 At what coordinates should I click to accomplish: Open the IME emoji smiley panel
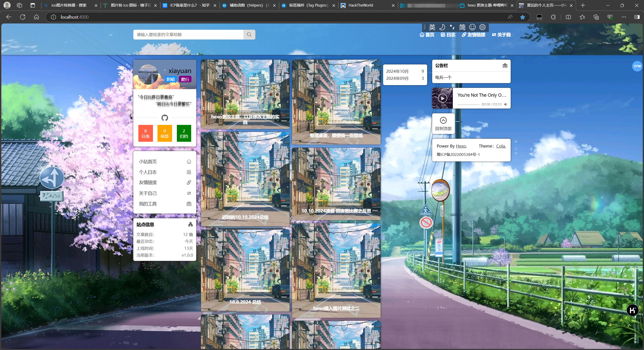tap(472, 27)
